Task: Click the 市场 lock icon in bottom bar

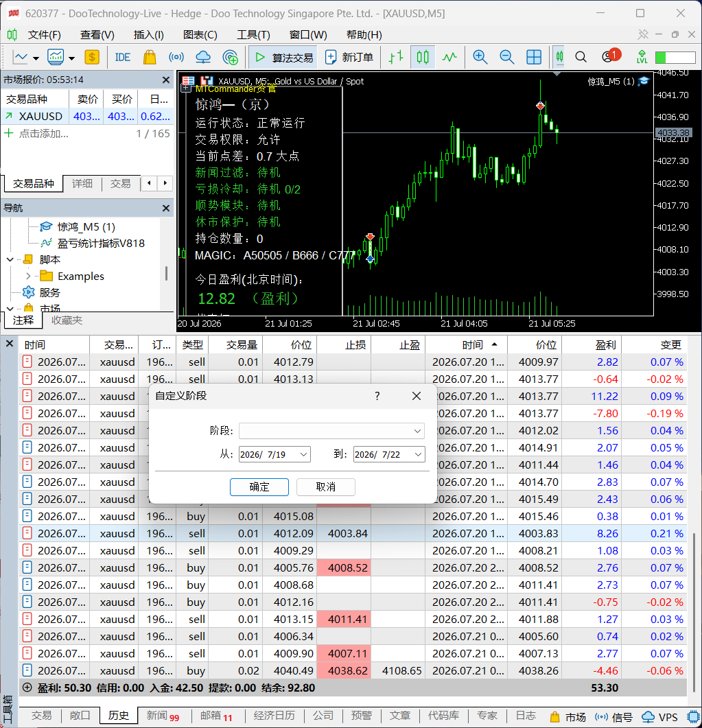Action: pyautogui.click(x=554, y=717)
